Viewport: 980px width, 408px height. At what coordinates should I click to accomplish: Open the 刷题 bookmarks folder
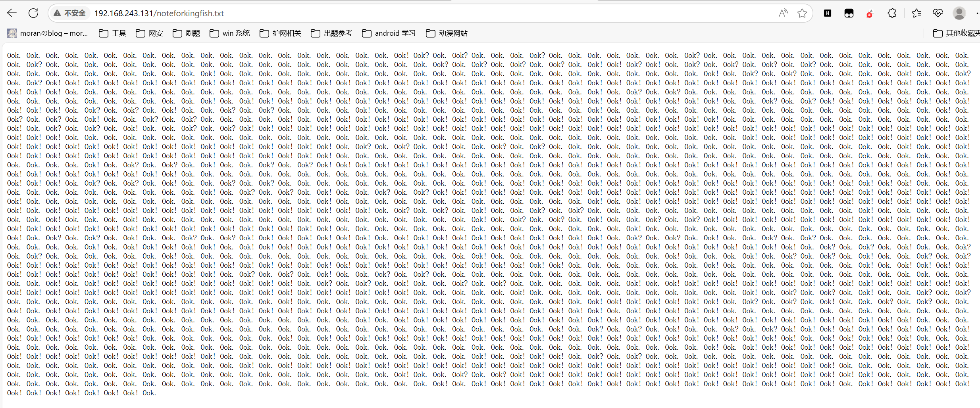(x=187, y=33)
